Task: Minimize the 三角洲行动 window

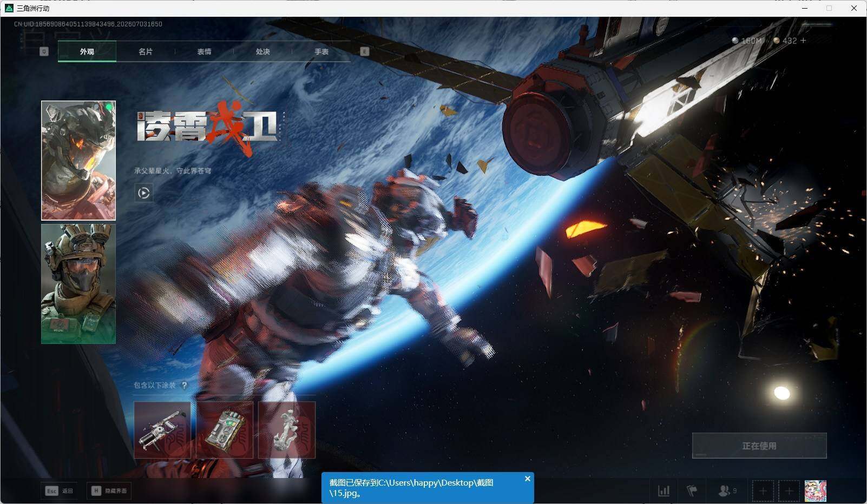Action: (x=805, y=8)
